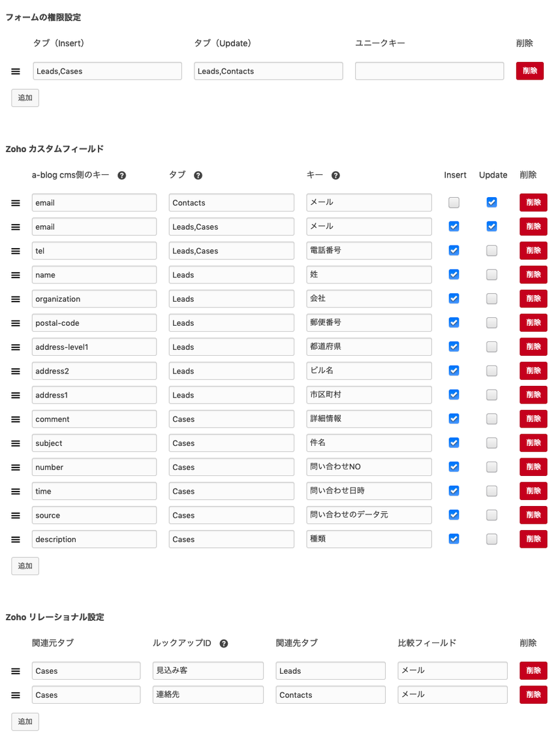Viewport: 560px width, 741px height.
Task: Enable Update checkbox for the subject row
Action: pyautogui.click(x=491, y=443)
